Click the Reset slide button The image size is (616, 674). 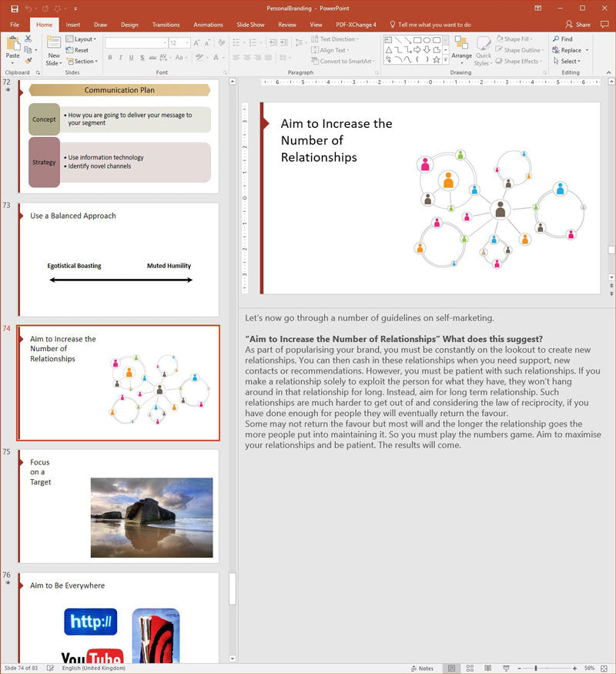[x=77, y=50]
